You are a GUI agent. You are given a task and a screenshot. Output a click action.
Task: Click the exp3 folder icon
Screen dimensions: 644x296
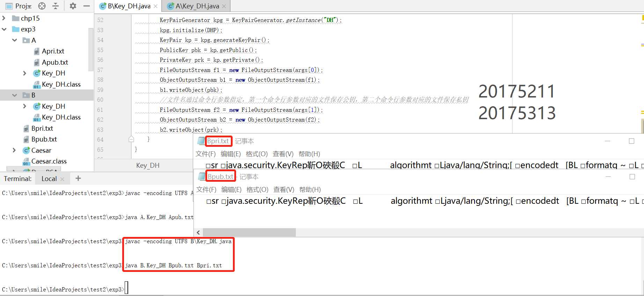(x=15, y=29)
